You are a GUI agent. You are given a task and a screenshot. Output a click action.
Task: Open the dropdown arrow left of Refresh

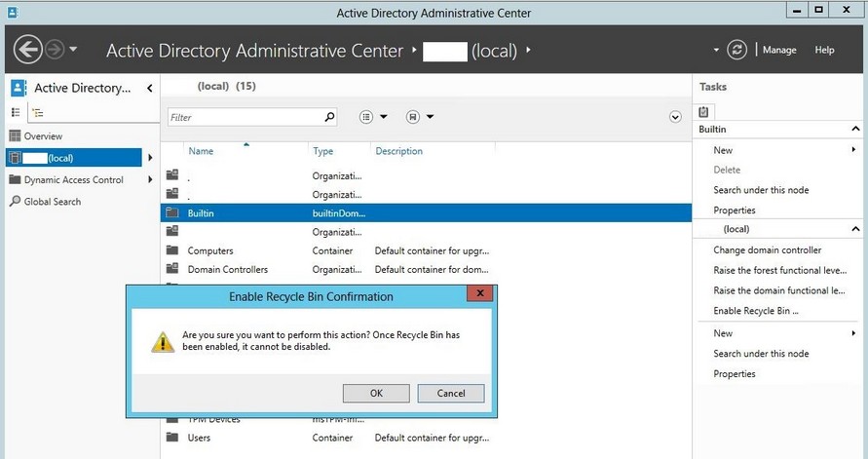(716, 50)
